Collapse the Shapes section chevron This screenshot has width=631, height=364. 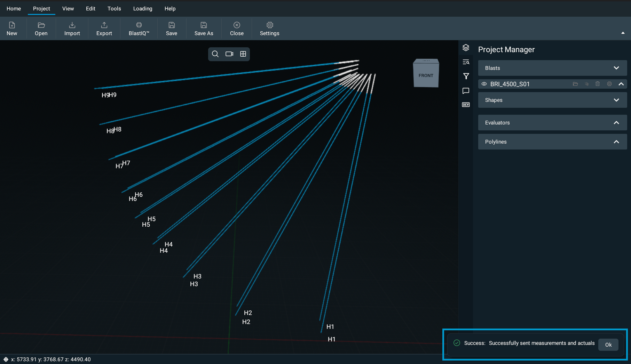(616, 100)
